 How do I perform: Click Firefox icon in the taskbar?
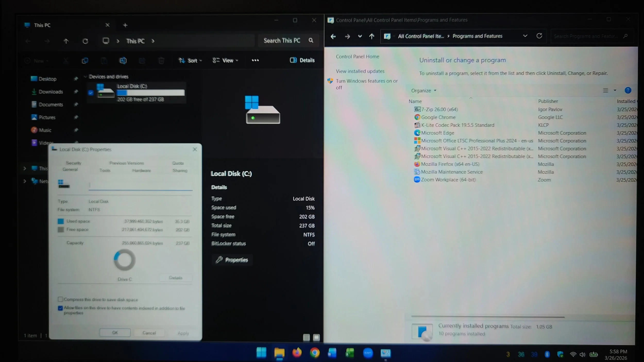click(x=297, y=353)
